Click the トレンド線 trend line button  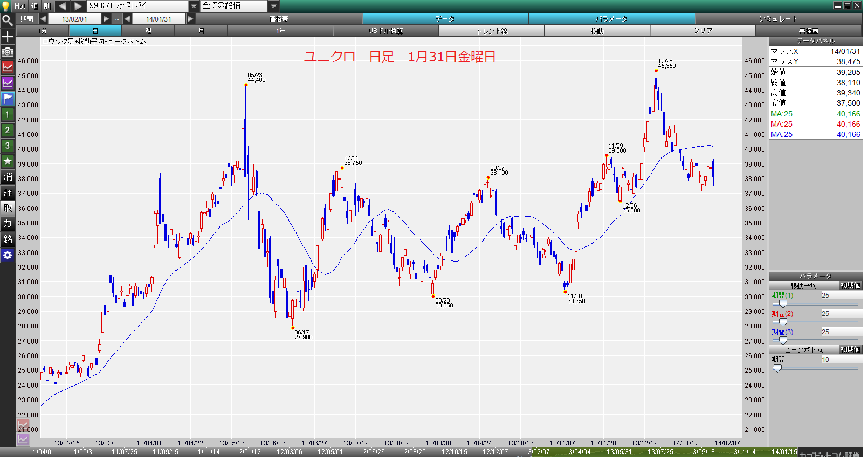coord(491,31)
